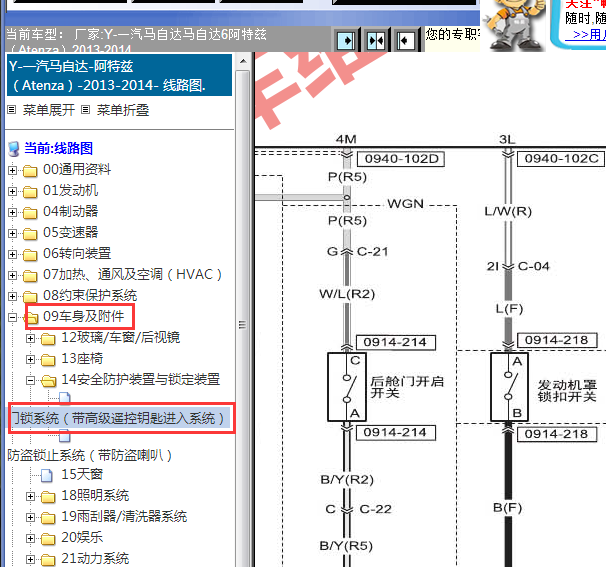Expand the 06转向装置 tree node
This screenshot has width=606, height=567.
pyautogui.click(x=12, y=254)
